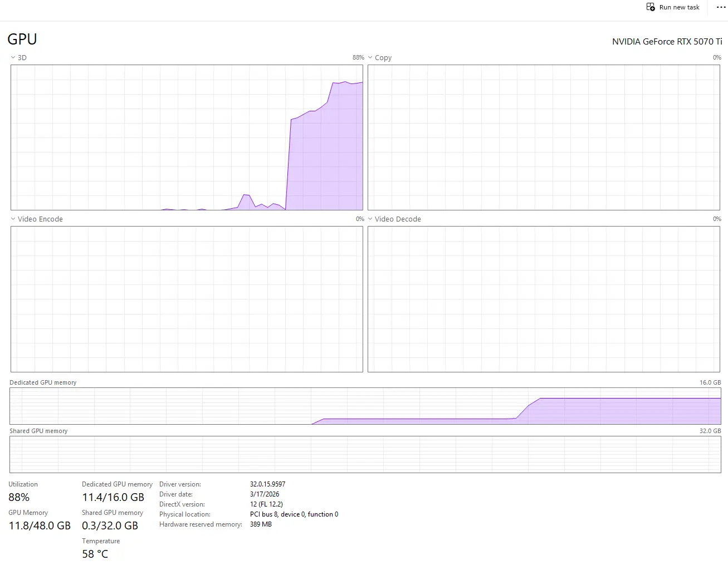Click the GPU Memory 11.8/48.0 GB value

(40, 525)
